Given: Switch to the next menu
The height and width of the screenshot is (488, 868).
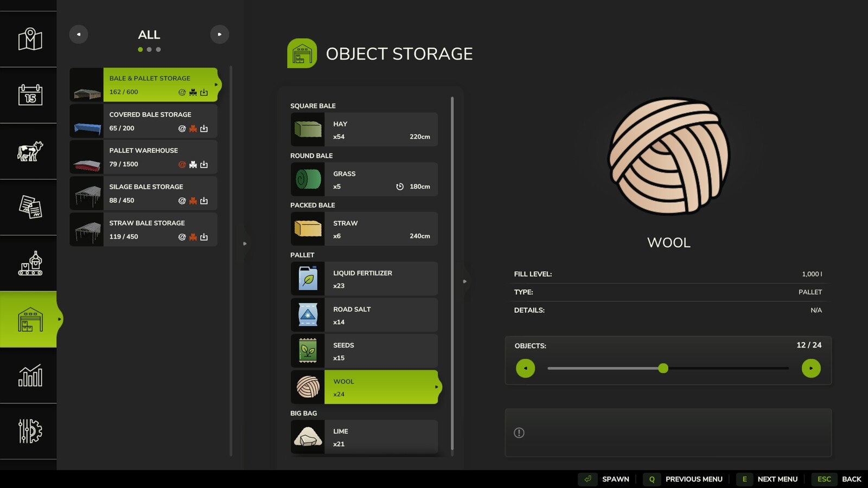Looking at the screenshot, I should click(x=777, y=479).
